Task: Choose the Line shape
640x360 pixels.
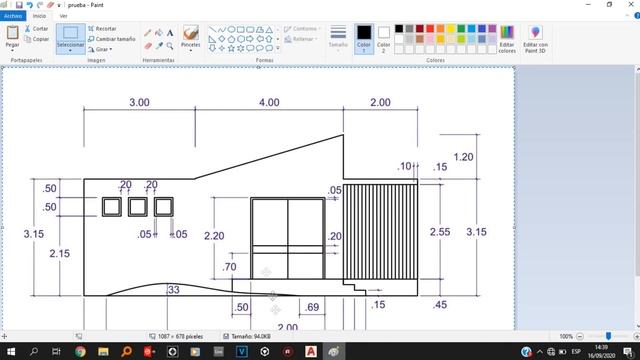Action: tap(212, 30)
